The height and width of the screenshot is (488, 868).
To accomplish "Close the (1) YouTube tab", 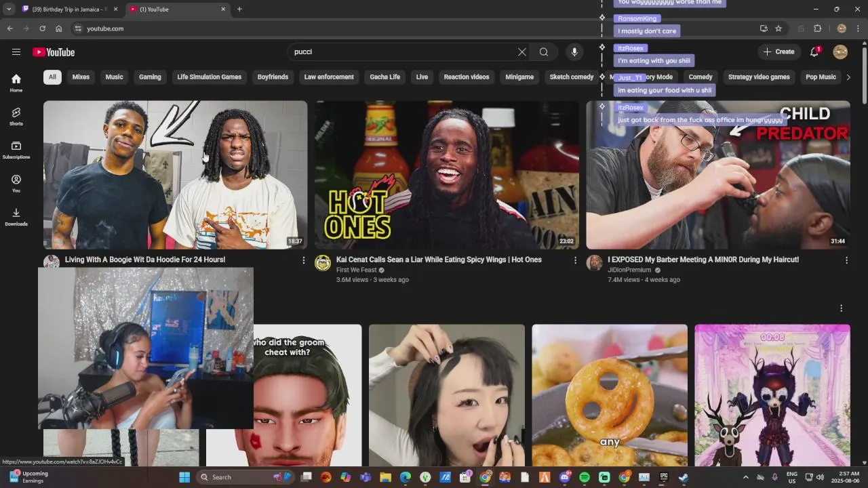I will click(x=223, y=9).
